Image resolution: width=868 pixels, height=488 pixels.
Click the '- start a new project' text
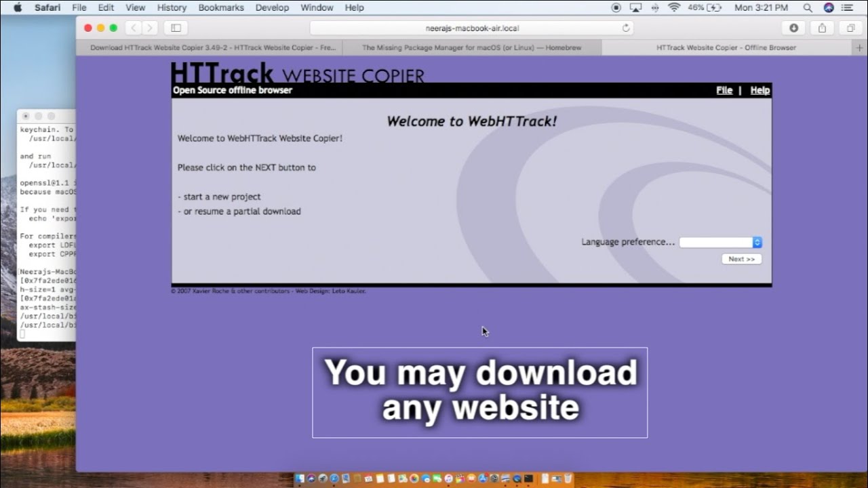[x=219, y=197]
